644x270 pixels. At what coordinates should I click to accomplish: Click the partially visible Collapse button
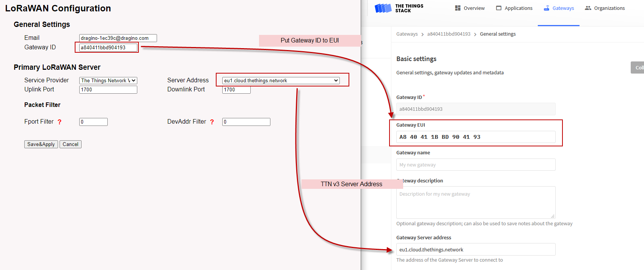638,67
